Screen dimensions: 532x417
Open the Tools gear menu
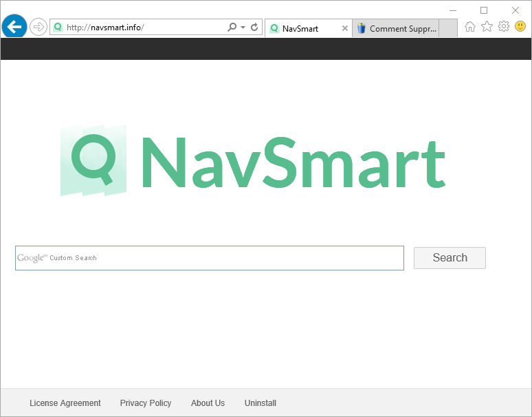tap(504, 26)
